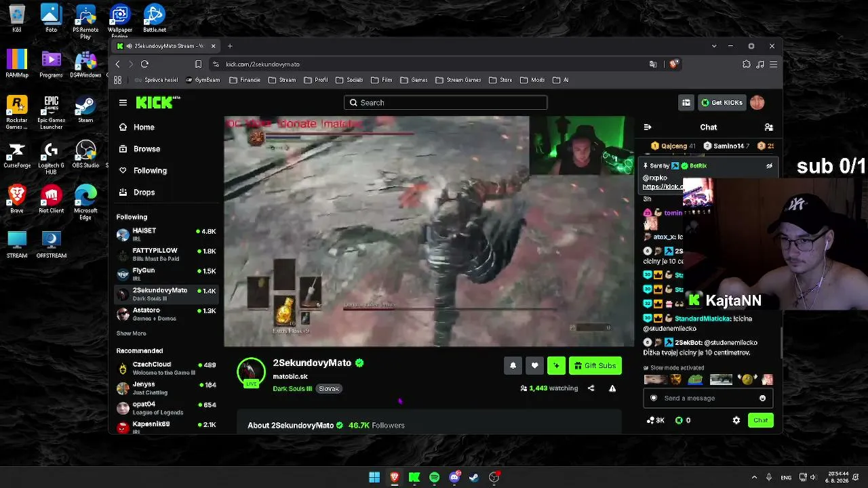Viewport: 868px width, 488px height.
Task: Open the Stream Games bookmarks folder
Action: [458, 80]
